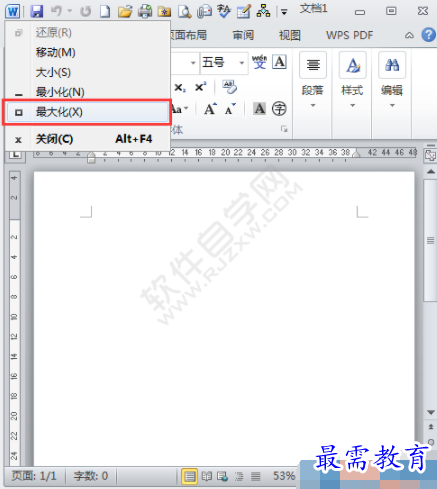Expand the Editing (编辑) group
Viewport: 437px width, 489px height.
[x=392, y=80]
